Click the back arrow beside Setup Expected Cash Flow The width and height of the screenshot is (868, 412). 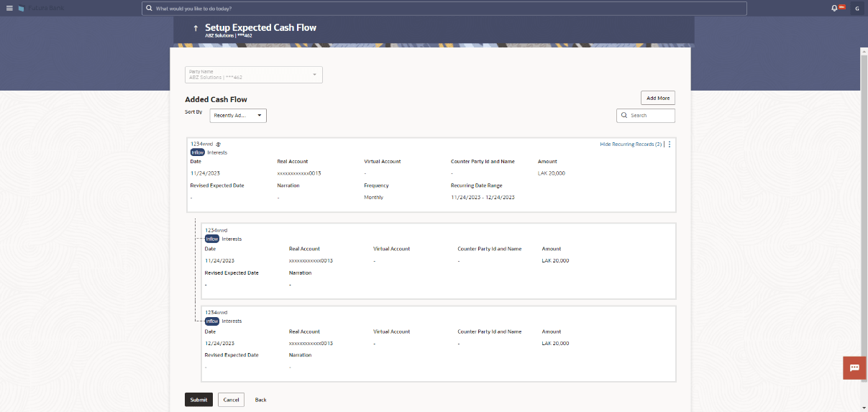[195, 29]
